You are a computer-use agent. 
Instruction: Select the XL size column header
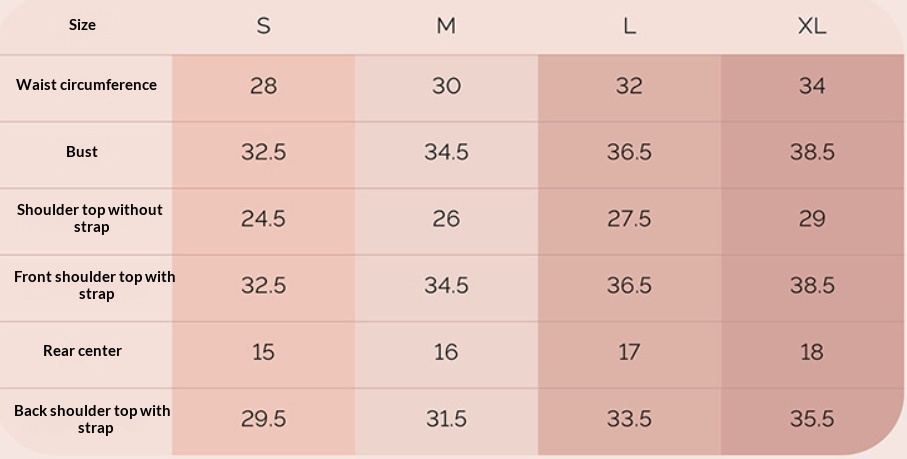click(x=812, y=26)
